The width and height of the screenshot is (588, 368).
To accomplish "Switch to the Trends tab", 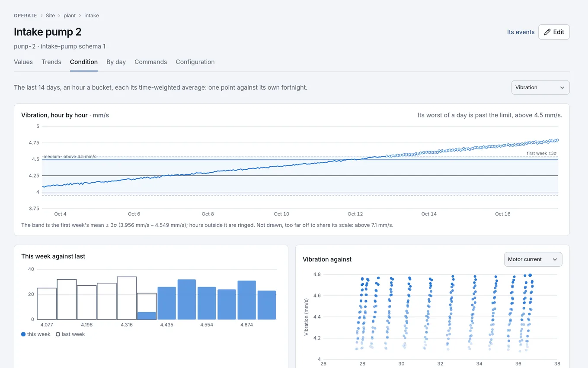I will 51,62.
